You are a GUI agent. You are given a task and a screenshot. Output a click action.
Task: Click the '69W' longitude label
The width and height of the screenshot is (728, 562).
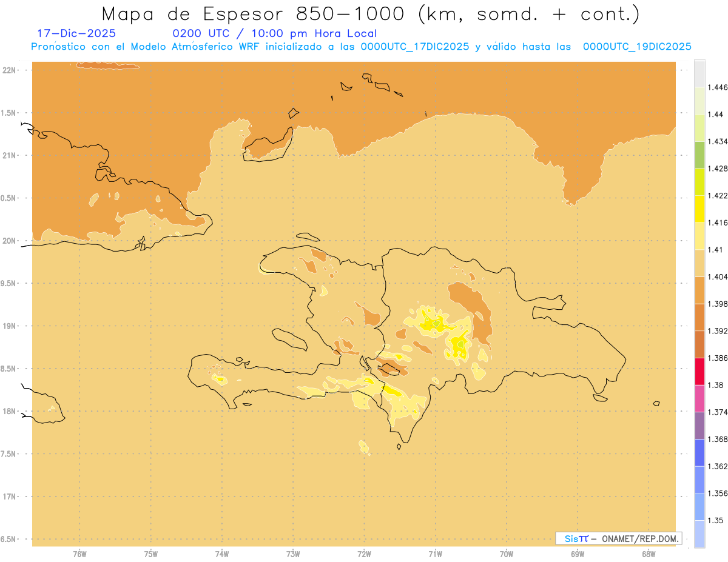click(x=578, y=554)
